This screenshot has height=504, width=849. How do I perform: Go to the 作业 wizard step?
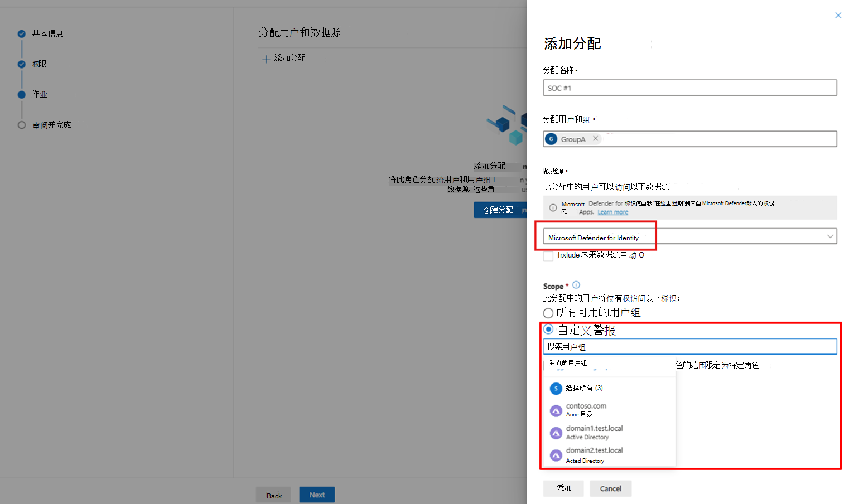40,94
